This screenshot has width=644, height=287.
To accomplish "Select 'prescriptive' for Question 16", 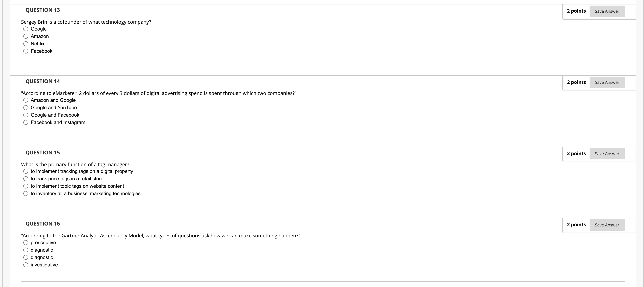I will click(x=26, y=242).
